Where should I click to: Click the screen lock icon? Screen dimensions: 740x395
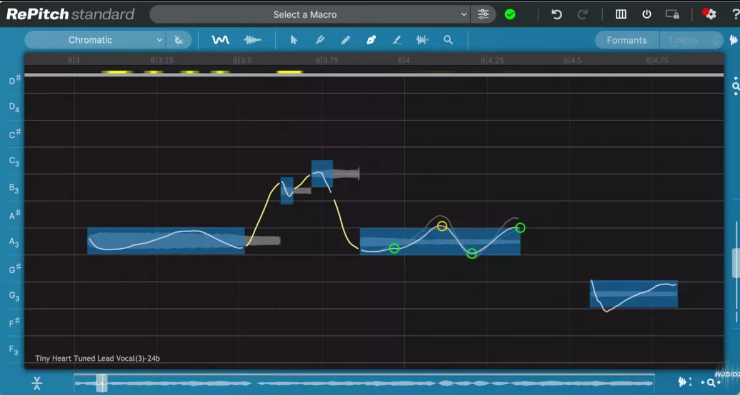point(673,15)
